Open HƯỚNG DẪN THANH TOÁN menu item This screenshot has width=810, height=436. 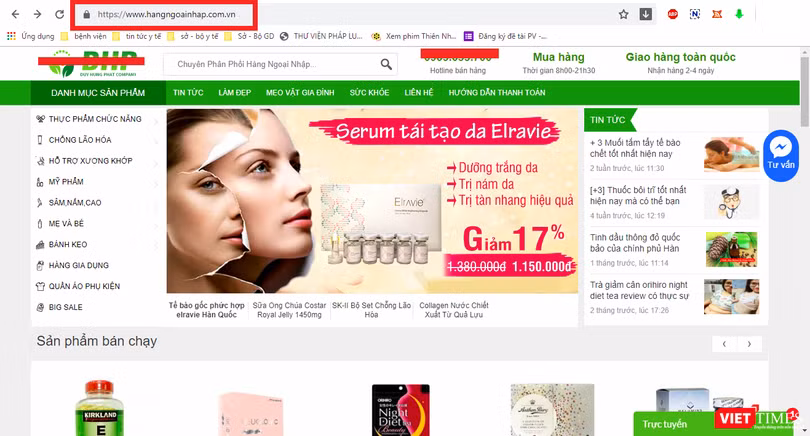pyautogui.click(x=497, y=93)
